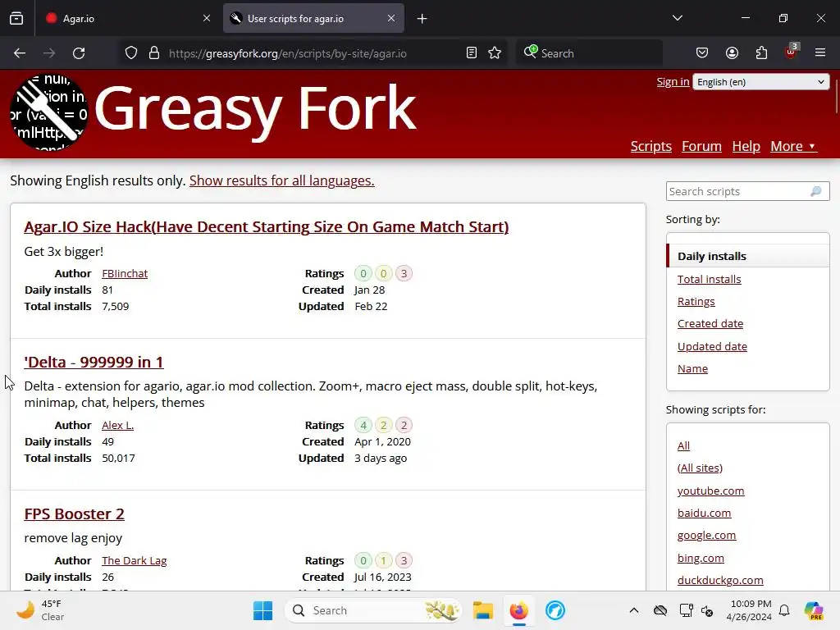Image resolution: width=840 pixels, height=630 pixels.
Task: Open Firefox account icon
Action: 732,53
